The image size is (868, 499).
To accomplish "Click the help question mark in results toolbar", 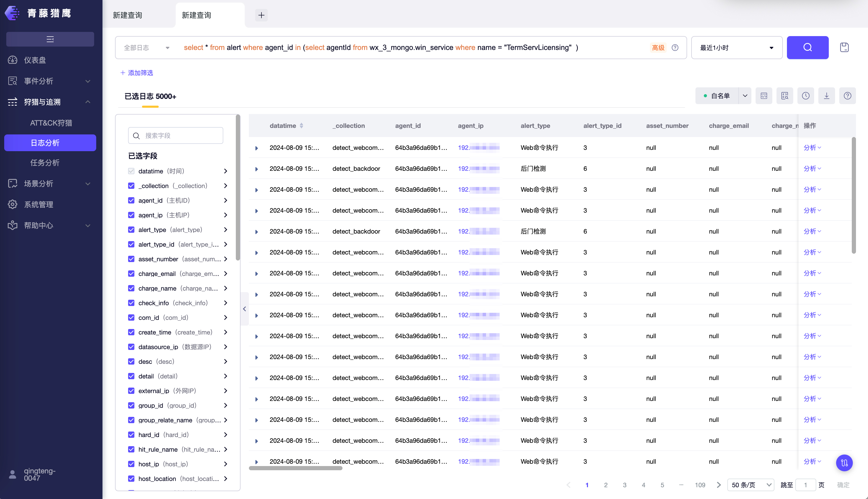I will 847,96.
